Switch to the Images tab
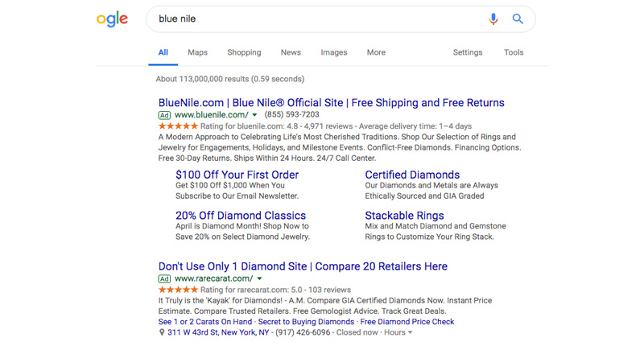The height and width of the screenshot is (346, 644). [334, 52]
